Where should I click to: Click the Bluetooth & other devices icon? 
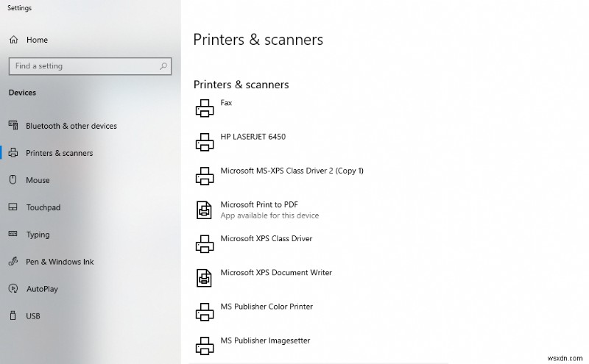pyautogui.click(x=13, y=125)
